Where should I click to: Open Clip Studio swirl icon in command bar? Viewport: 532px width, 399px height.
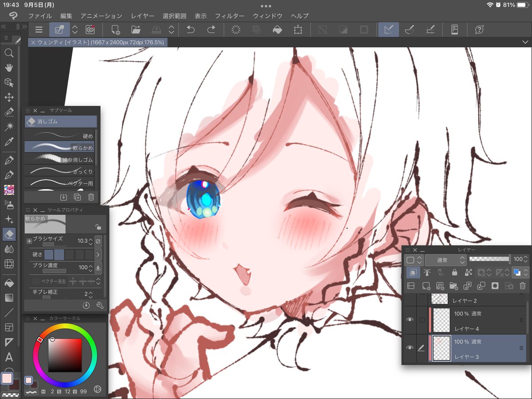90,30
